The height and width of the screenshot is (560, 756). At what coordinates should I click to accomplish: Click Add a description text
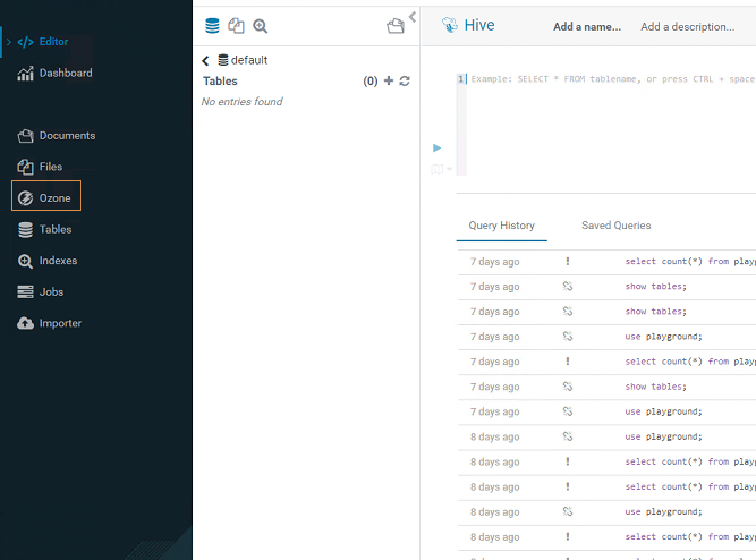point(687,27)
